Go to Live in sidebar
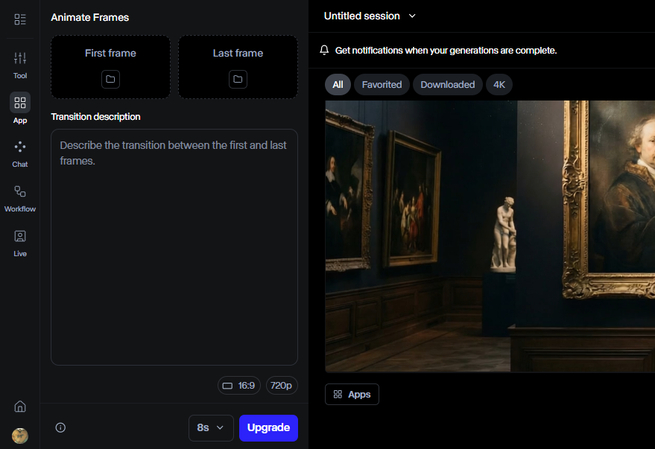The image size is (655, 449). tap(20, 242)
